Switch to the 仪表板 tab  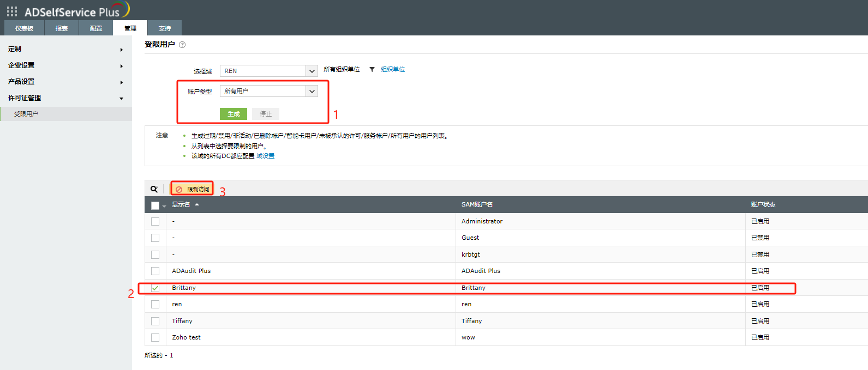(x=24, y=28)
